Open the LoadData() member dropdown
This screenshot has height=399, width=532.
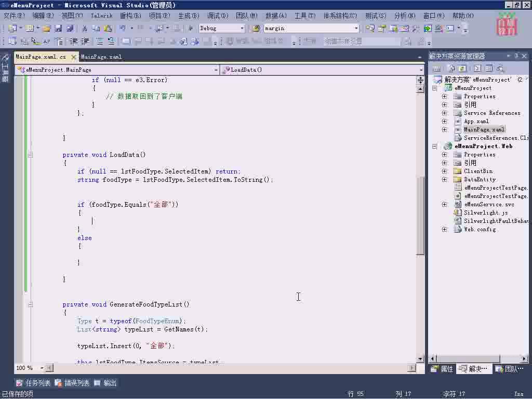[421, 70]
